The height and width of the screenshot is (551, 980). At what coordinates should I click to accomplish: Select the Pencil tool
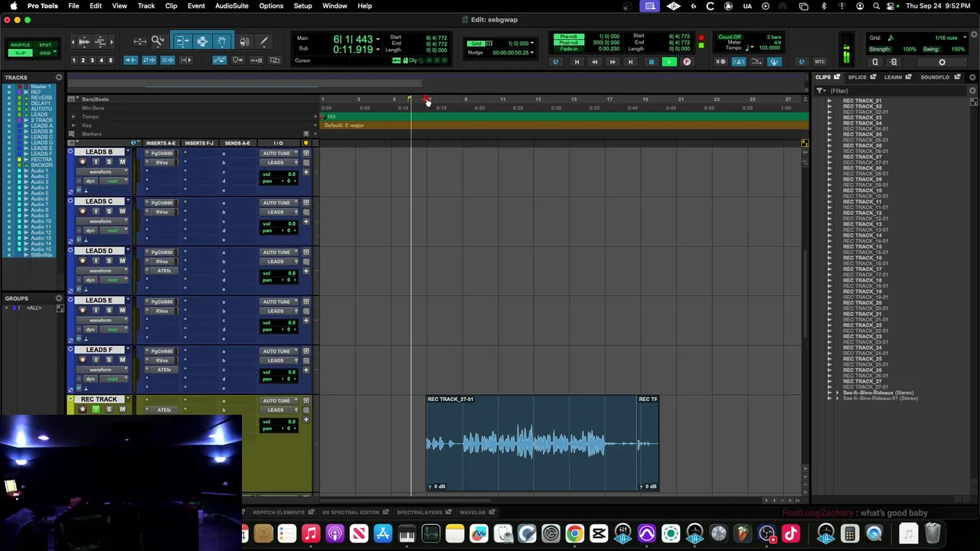(263, 41)
